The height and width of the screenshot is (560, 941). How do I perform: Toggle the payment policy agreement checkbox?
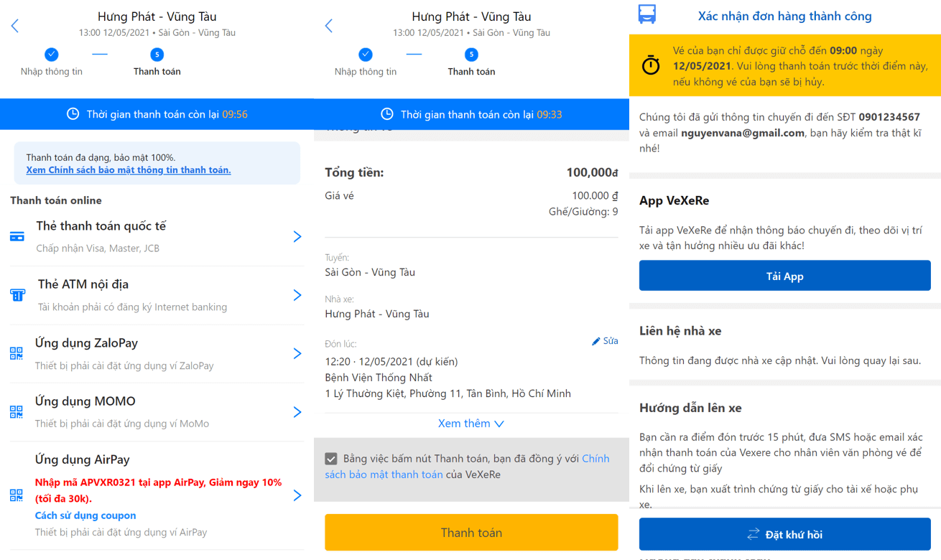tap(331, 459)
